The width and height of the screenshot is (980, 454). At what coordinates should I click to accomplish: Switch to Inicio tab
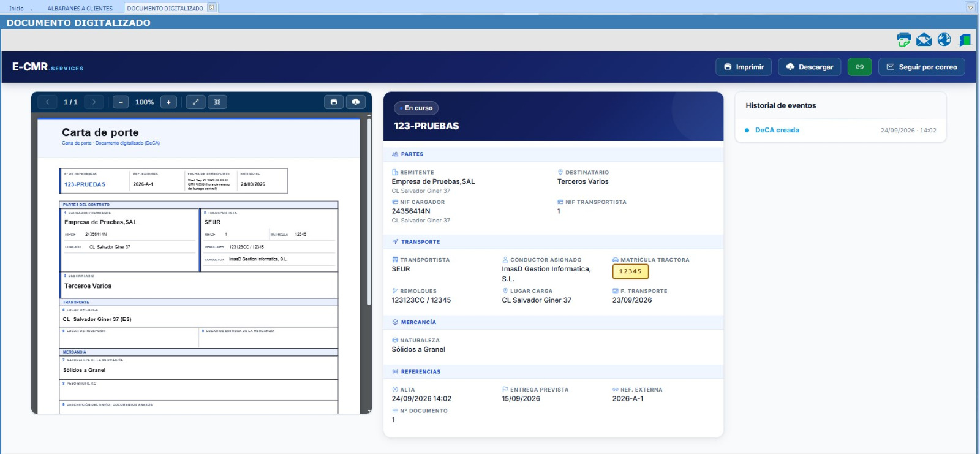click(17, 9)
